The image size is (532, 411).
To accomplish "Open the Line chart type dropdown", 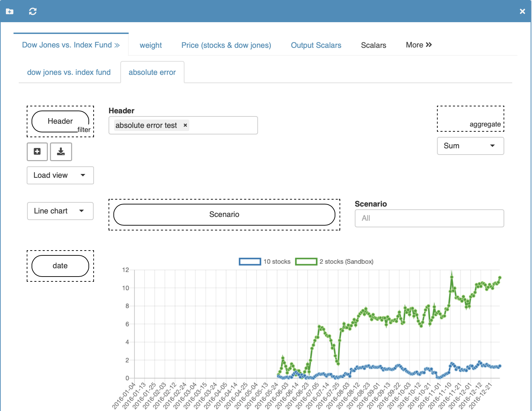I will pos(60,211).
